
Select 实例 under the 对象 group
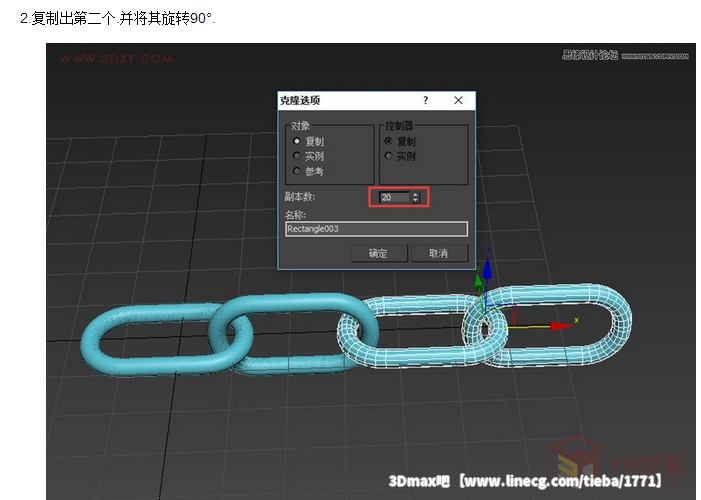click(296, 156)
